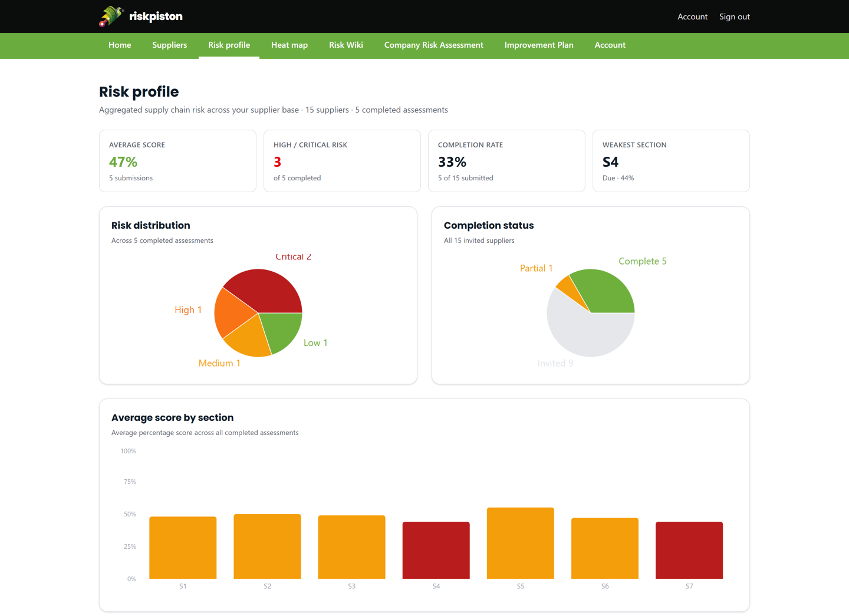Click the tallest S5 bar
The height and width of the screenshot is (616, 849).
[x=520, y=543]
